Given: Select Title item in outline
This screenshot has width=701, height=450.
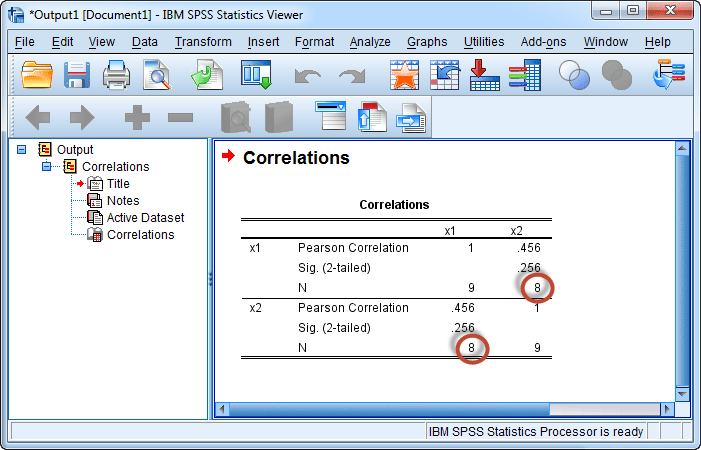Looking at the screenshot, I should point(118,184).
